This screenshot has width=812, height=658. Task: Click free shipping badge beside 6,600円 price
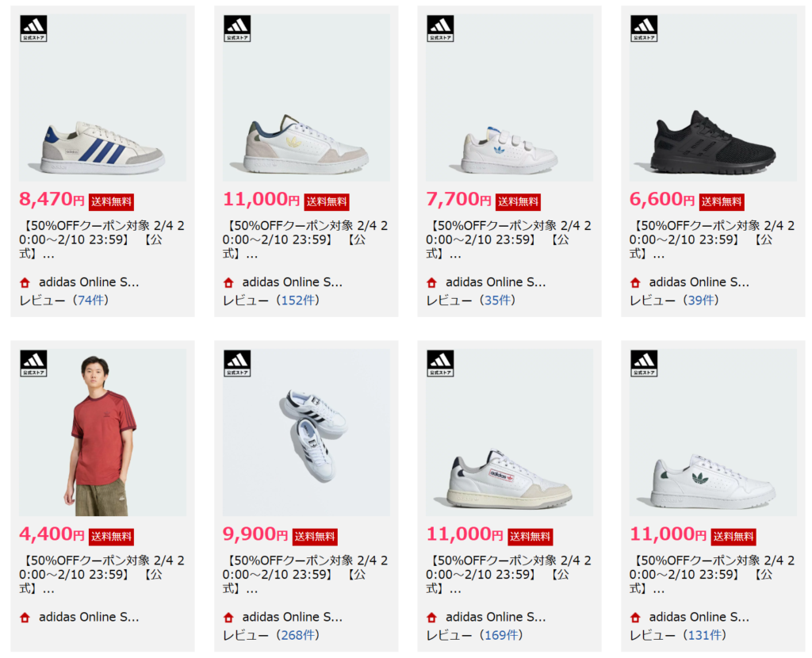point(722,201)
